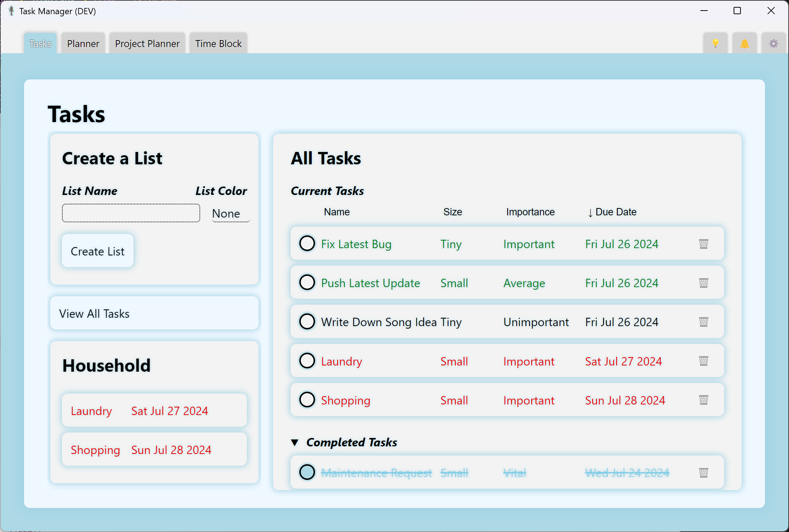Viewport: 789px width, 532px height.
Task: Sort tasks by Size column
Action: pos(452,212)
